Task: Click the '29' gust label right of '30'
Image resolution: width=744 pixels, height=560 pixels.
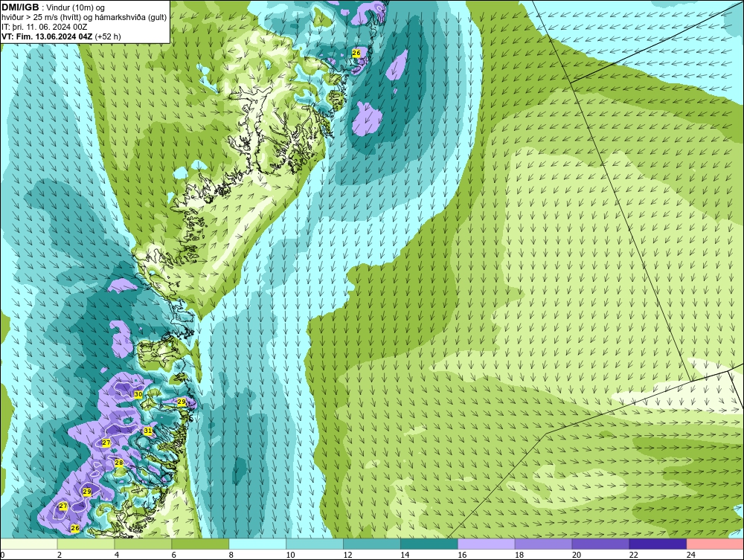Action: pos(182,402)
